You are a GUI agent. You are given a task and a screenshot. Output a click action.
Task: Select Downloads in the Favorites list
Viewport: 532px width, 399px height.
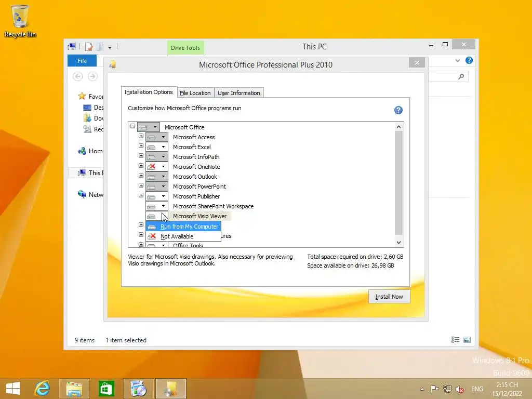[x=94, y=118]
